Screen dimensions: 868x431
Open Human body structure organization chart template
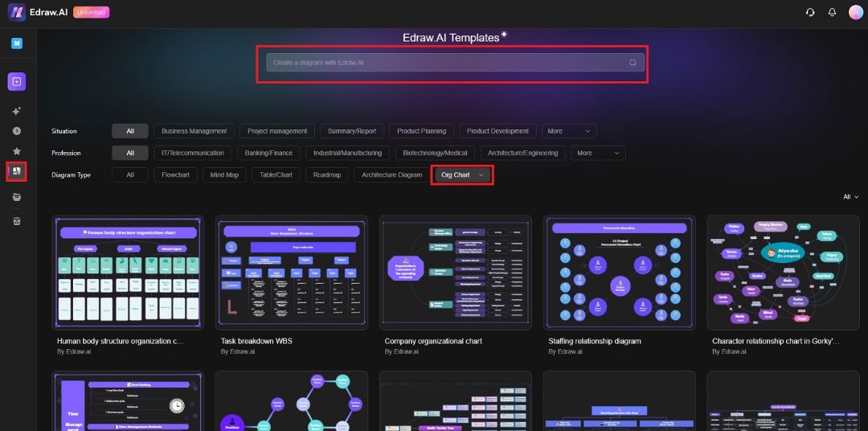(x=128, y=273)
